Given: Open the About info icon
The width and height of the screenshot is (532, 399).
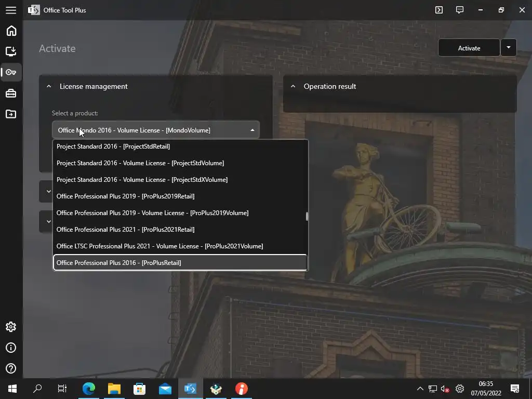Looking at the screenshot, I should [11, 348].
